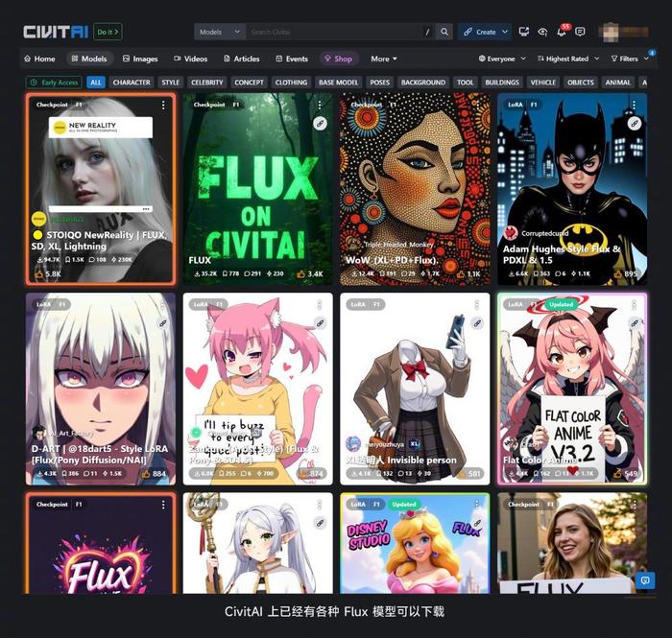Click link icon on Adam Hughes card
672x638 pixels.
pyautogui.click(x=635, y=124)
